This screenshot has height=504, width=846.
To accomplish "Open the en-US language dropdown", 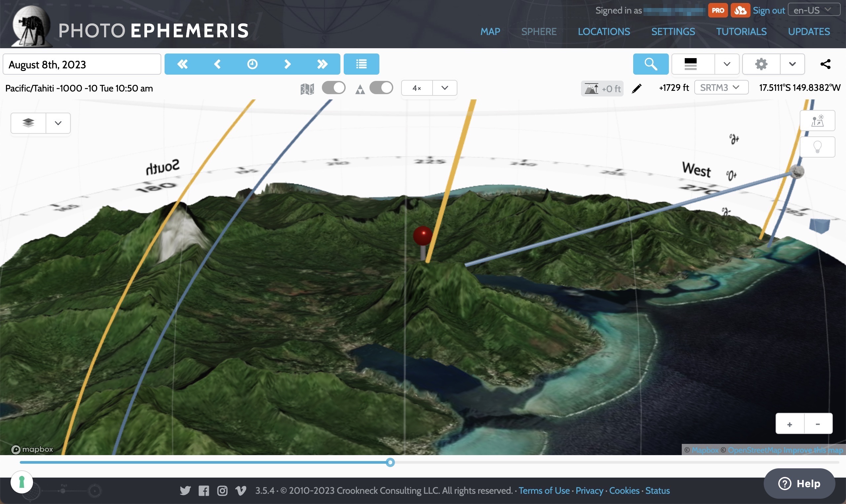I will click(814, 10).
